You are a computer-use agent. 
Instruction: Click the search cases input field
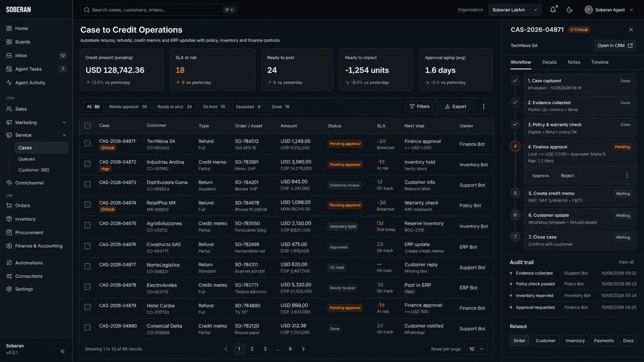159,10
